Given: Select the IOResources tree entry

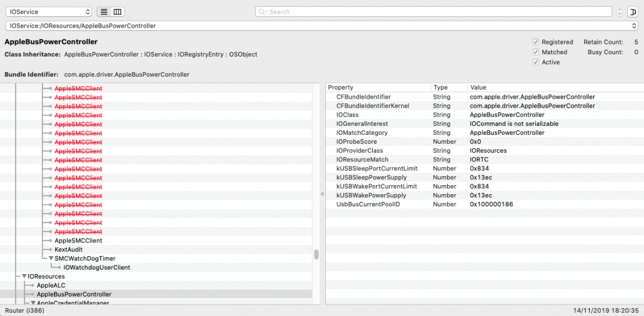Looking at the screenshot, I should coord(46,277).
